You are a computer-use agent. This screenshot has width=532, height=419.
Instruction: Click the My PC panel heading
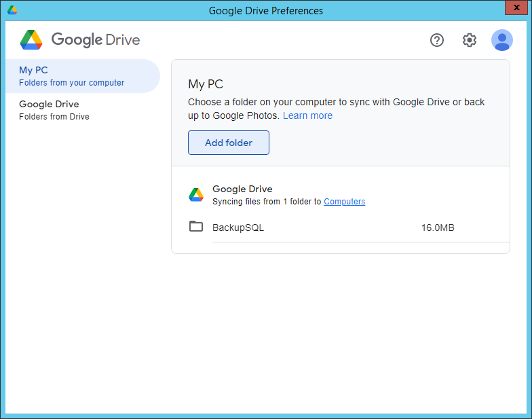206,84
